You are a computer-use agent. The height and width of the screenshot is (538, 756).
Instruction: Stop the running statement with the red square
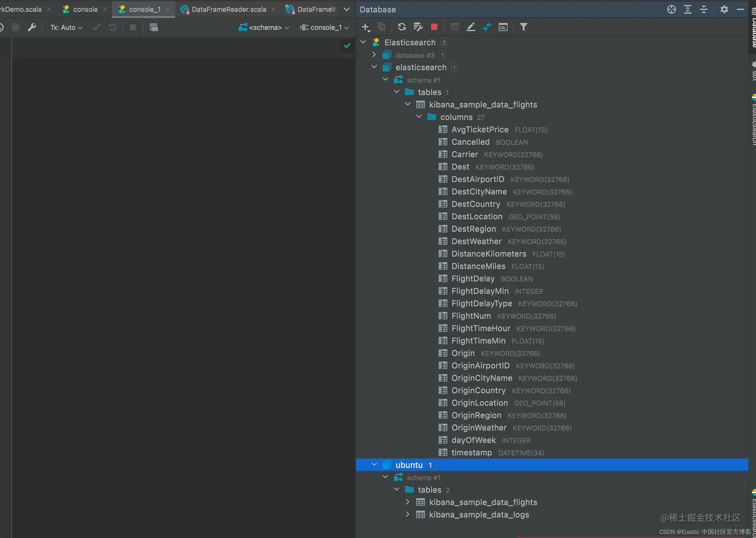click(433, 27)
